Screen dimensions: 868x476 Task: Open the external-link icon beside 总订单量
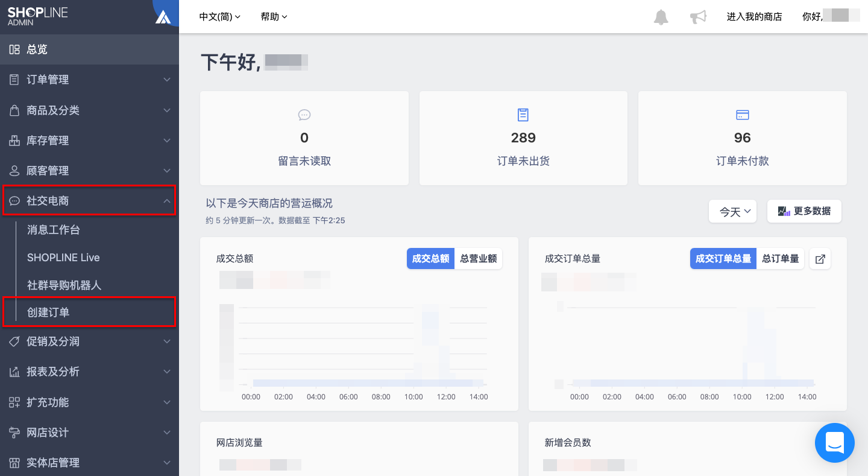tap(820, 259)
